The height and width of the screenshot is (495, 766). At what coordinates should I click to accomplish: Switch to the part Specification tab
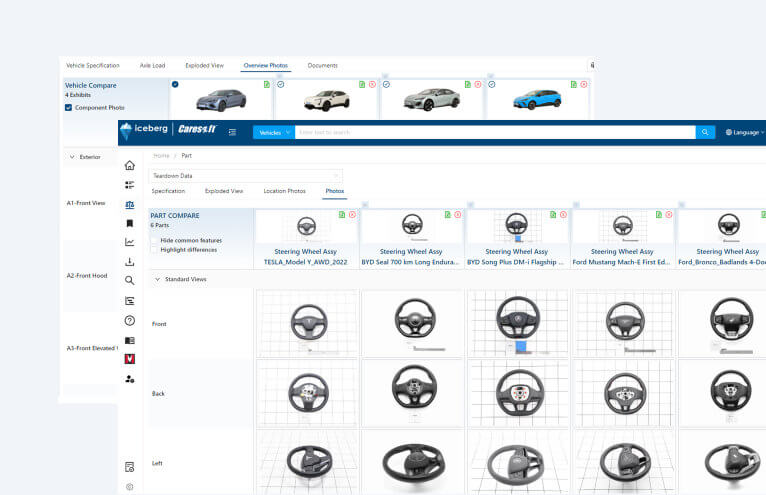coord(168,191)
